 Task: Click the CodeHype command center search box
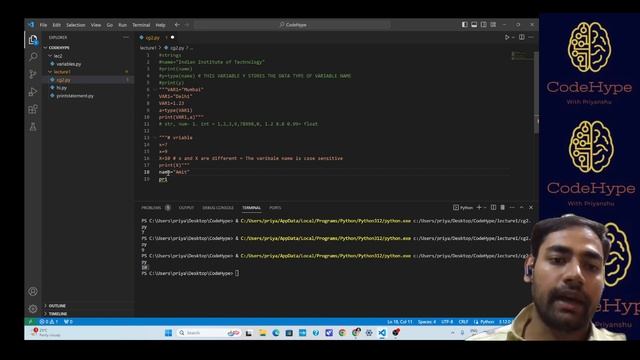click(x=292, y=25)
